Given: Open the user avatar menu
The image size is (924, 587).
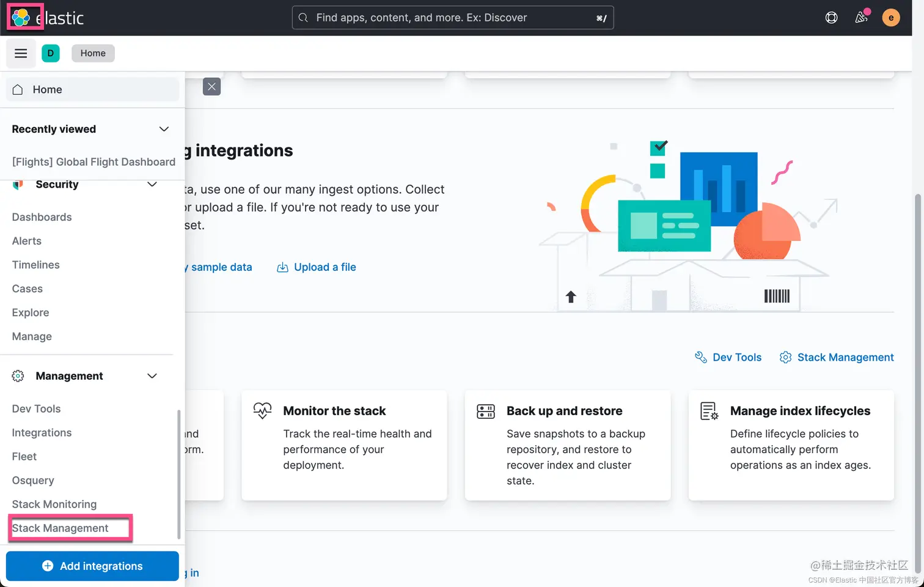Looking at the screenshot, I should [x=891, y=18].
